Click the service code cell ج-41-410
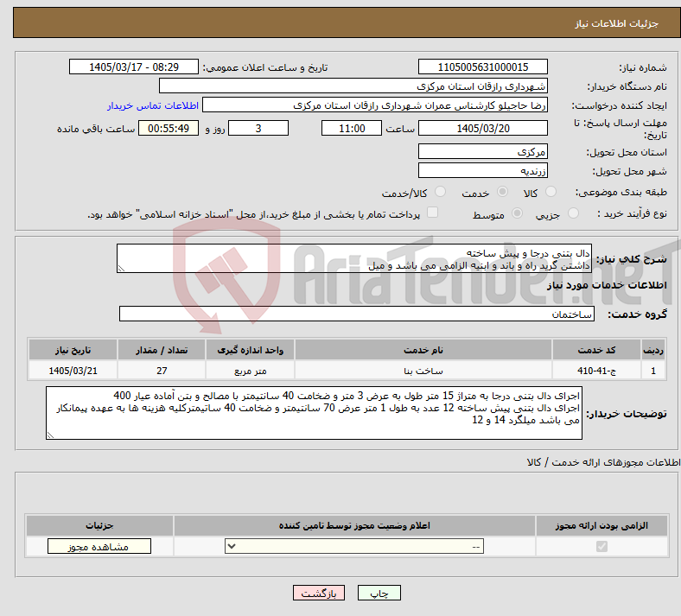This screenshot has height=616, width=681. pyautogui.click(x=597, y=371)
